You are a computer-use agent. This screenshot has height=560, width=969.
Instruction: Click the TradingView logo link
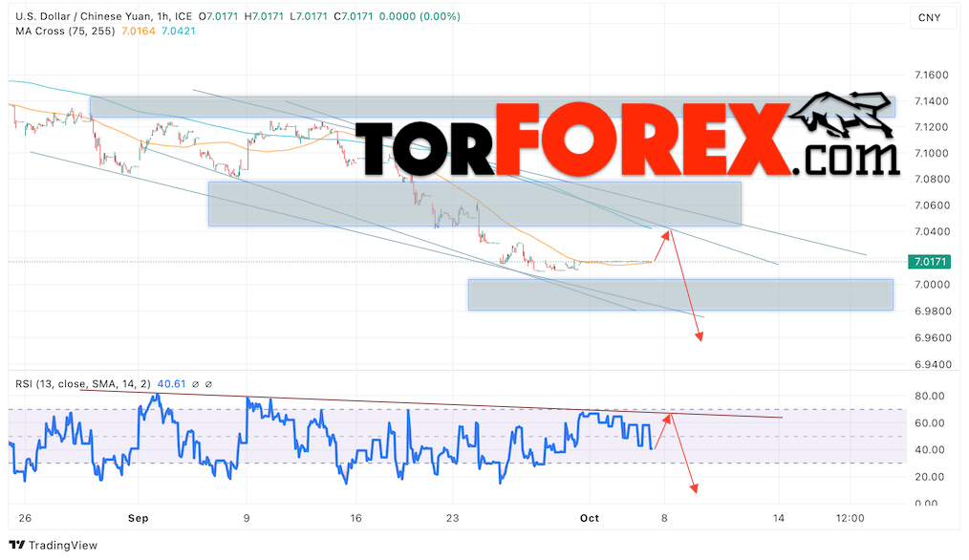pyautogui.click(x=54, y=545)
